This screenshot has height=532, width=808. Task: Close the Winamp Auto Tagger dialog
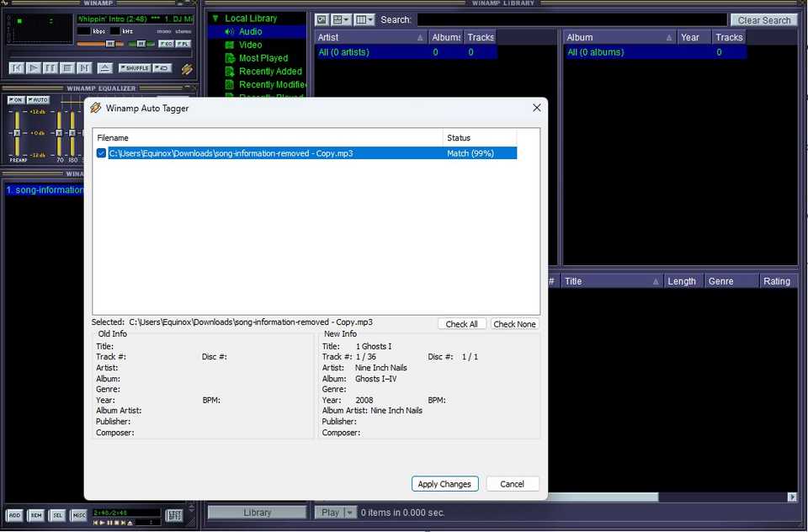(536, 108)
